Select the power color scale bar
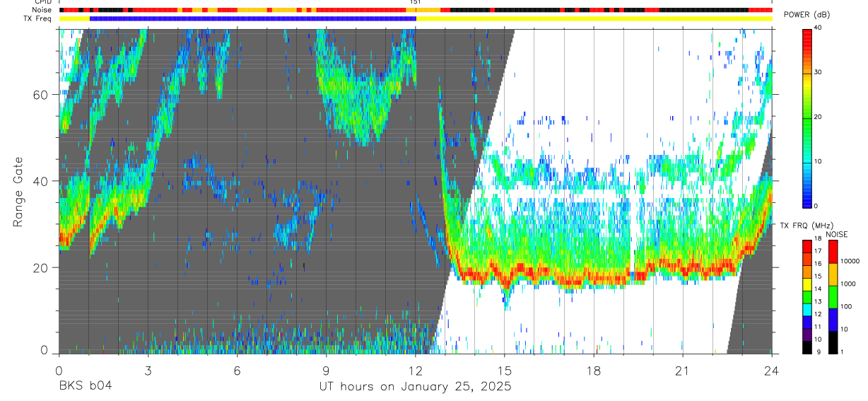868x401 pixels. tap(807, 117)
